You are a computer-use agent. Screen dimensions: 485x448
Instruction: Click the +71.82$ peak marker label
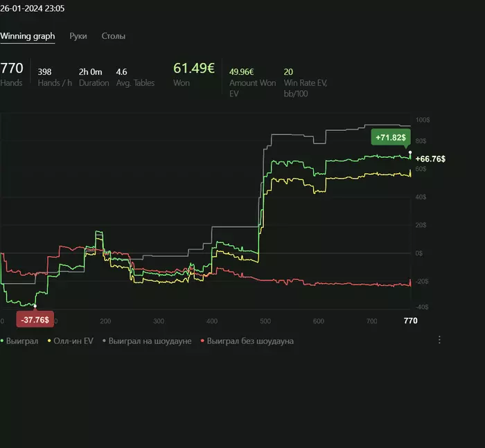391,137
